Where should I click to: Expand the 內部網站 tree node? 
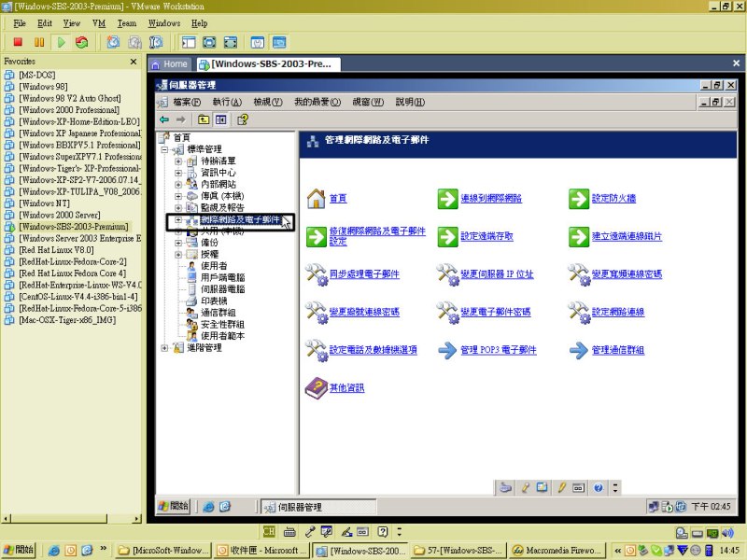(178, 184)
